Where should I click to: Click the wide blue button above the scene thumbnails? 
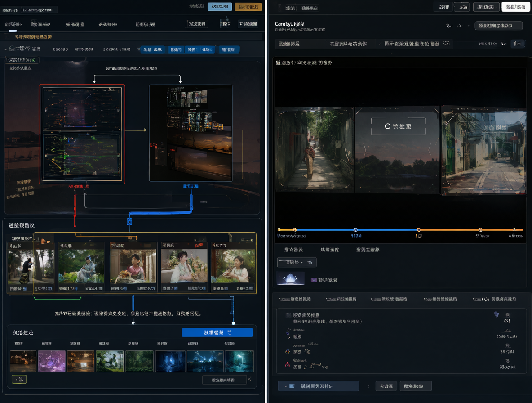pos(217,332)
